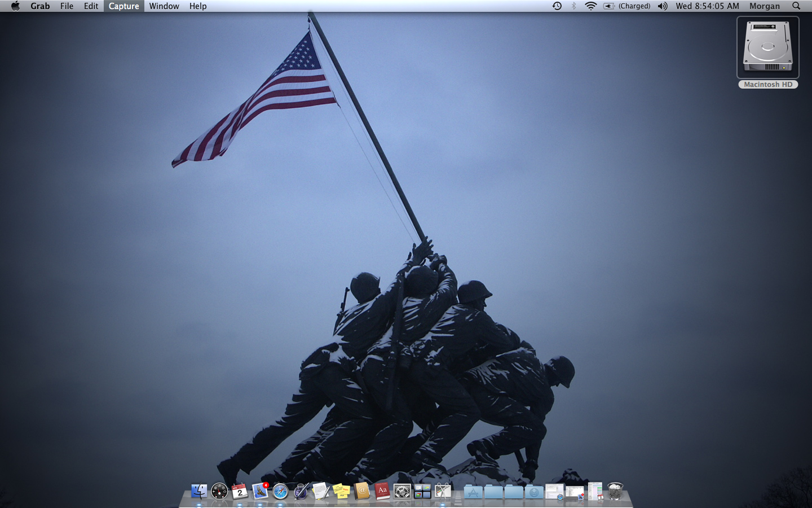The image size is (812, 508).
Task: Open the Downloads folder stack
Action: 534,492
